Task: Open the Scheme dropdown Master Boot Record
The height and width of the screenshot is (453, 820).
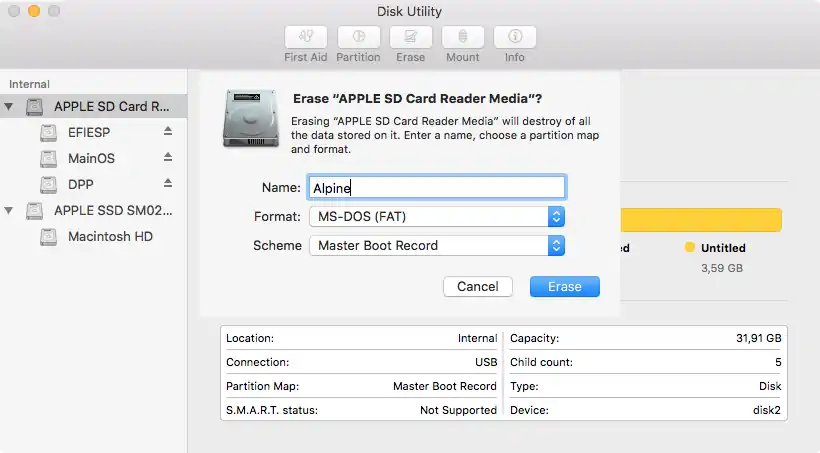Action: click(x=436, y=245)
